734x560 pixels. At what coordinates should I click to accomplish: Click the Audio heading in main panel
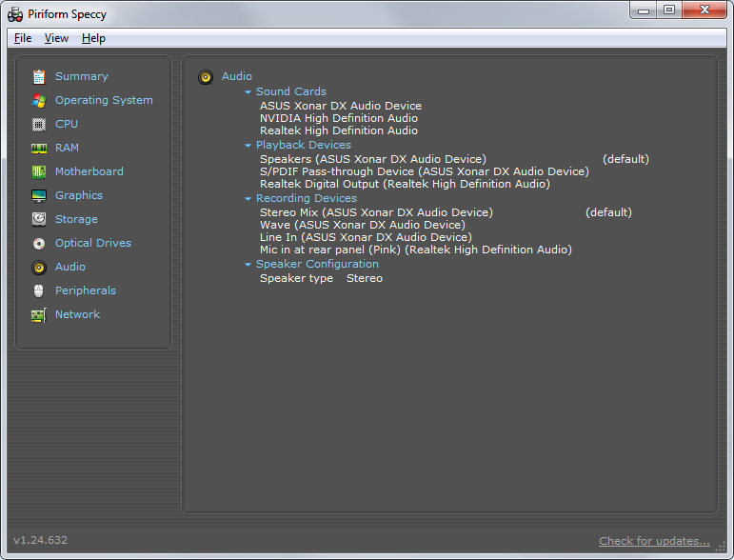pyautogui.click(x=237, y=76)
